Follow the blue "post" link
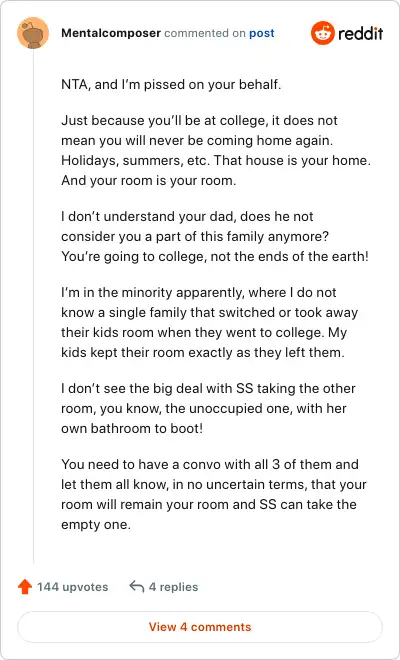 (261, 33)
